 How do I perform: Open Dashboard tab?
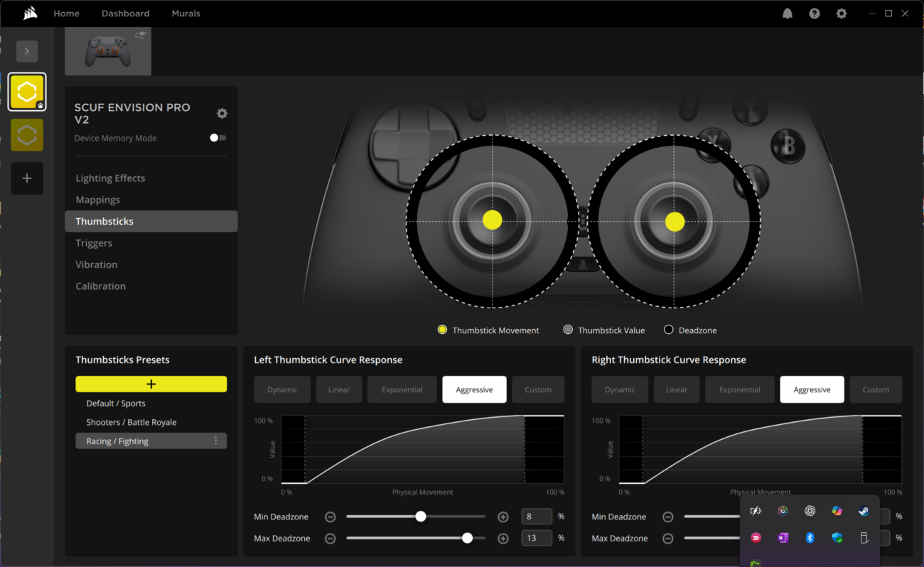126,13
